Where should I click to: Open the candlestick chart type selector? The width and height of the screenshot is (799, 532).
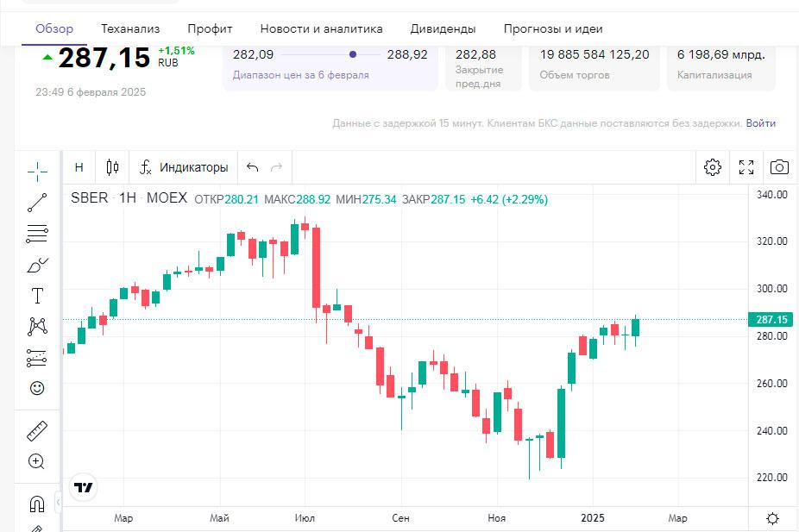tap(112, 167)
